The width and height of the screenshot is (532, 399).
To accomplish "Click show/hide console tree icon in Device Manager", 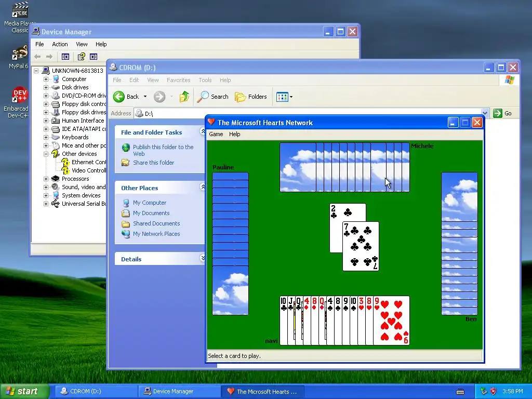I will 65,57.
